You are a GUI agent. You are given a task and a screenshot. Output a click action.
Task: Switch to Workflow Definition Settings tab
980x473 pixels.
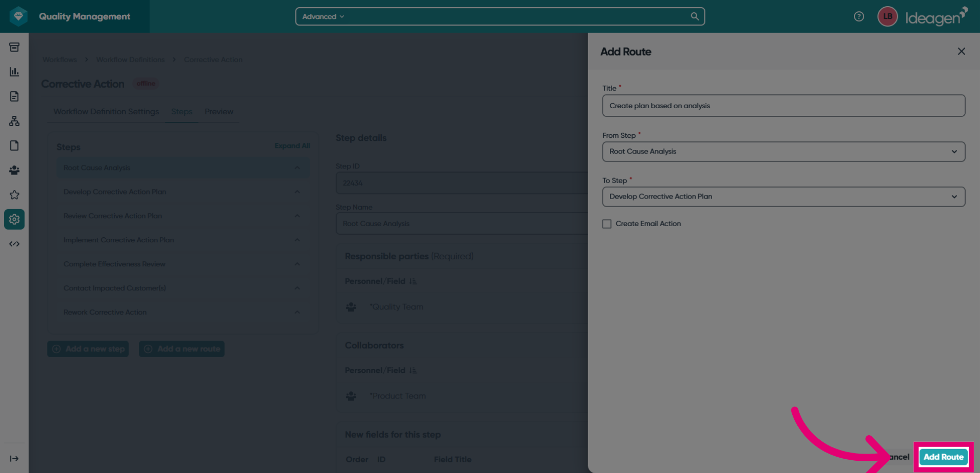click(106, 112)
